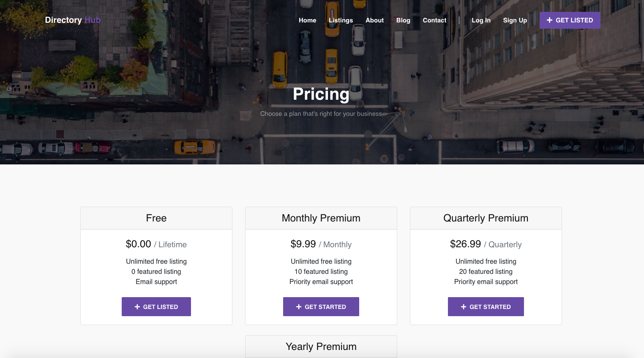Open the Contact page link

click(x=434, y=20)
